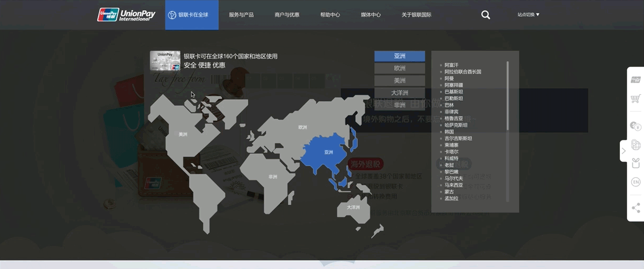
Task: Select 巴林 in the country list
Action: pos(449,105)
